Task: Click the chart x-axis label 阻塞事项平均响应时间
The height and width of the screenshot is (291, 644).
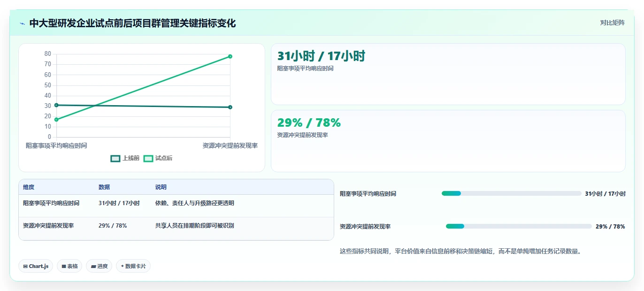Action: (x=56, y=145)
